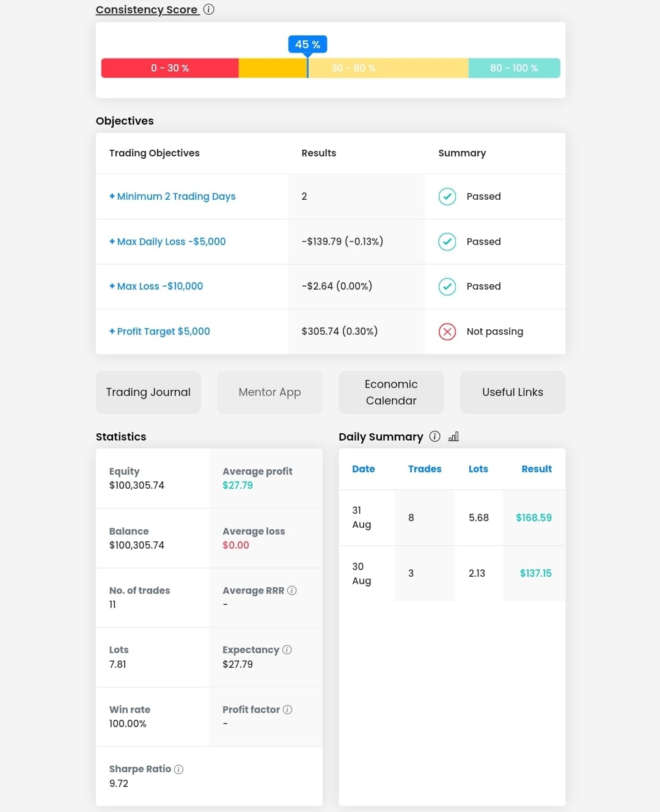Open the Mentor App button

pyautogui.click(x=269, y=392)
